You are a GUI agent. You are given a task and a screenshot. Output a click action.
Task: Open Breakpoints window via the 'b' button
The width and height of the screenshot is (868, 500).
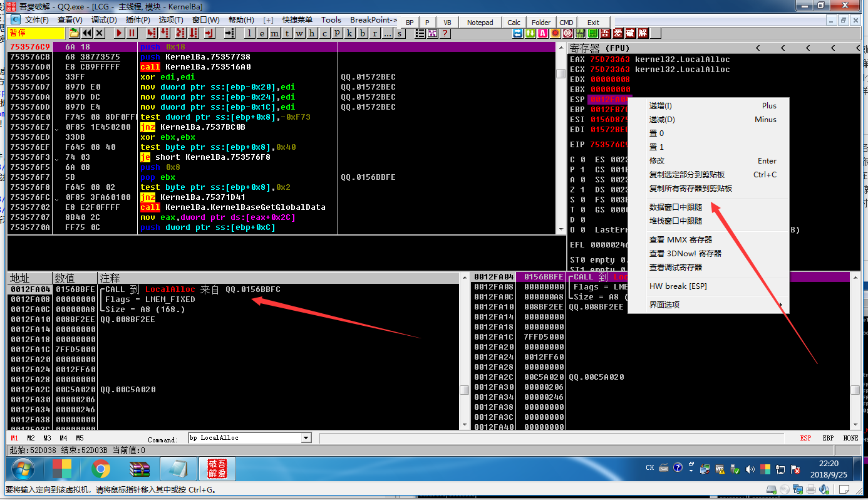(x=362, y=33)
